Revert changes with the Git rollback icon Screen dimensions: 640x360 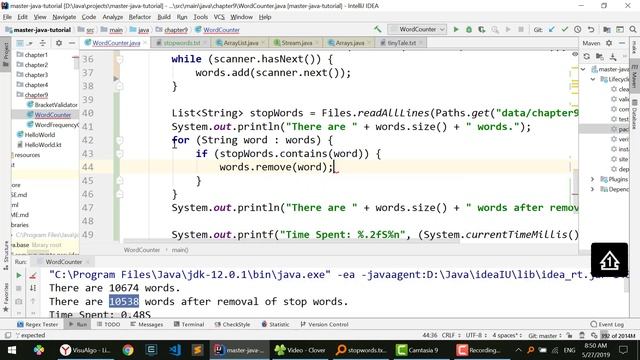coord(591,29)
